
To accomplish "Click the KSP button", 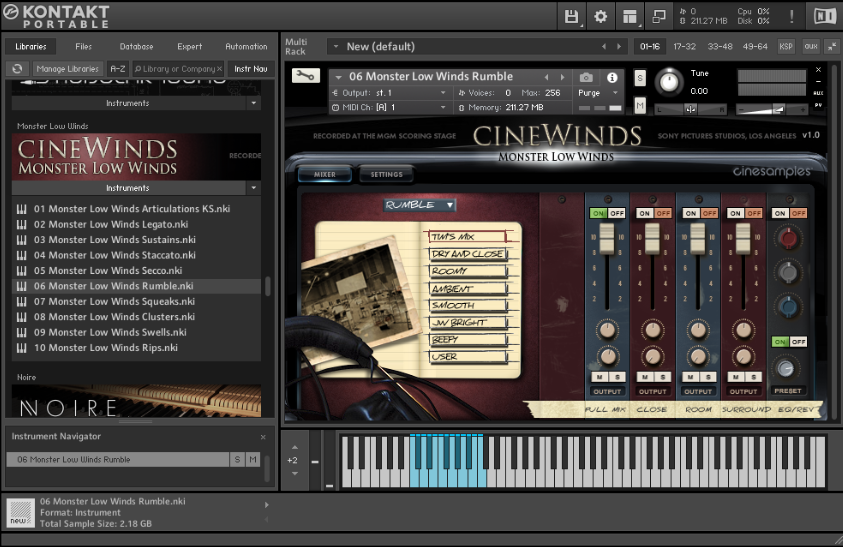I will (x=786, y=47).
